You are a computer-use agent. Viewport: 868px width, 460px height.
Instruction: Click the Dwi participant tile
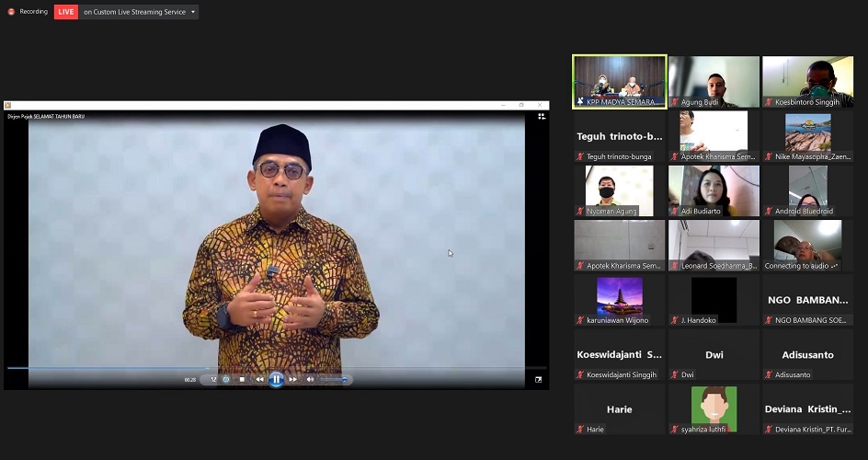(x=714, y=354)
